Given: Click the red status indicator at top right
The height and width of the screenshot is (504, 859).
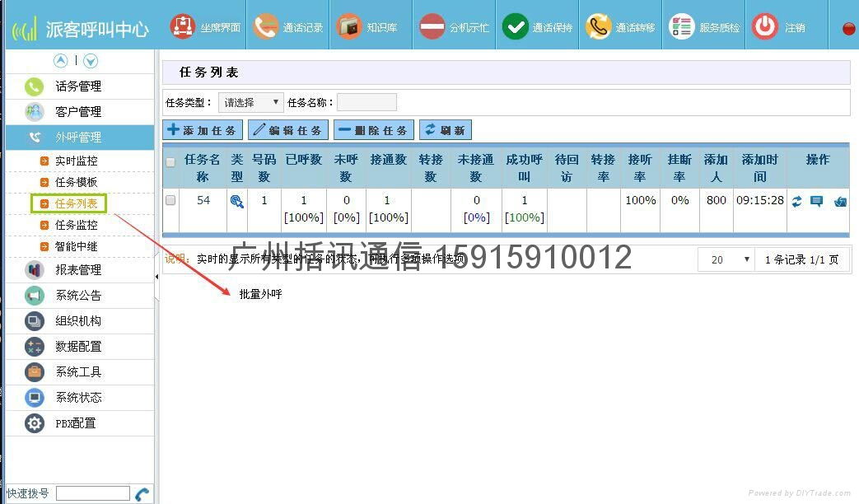Looking at the screenshot, I should [x=848, y=29].
